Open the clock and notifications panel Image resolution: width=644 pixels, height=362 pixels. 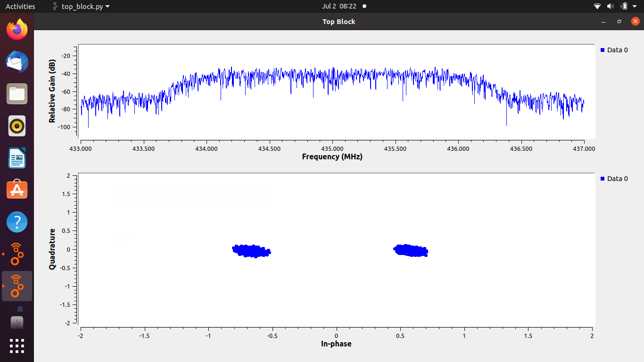339,7
